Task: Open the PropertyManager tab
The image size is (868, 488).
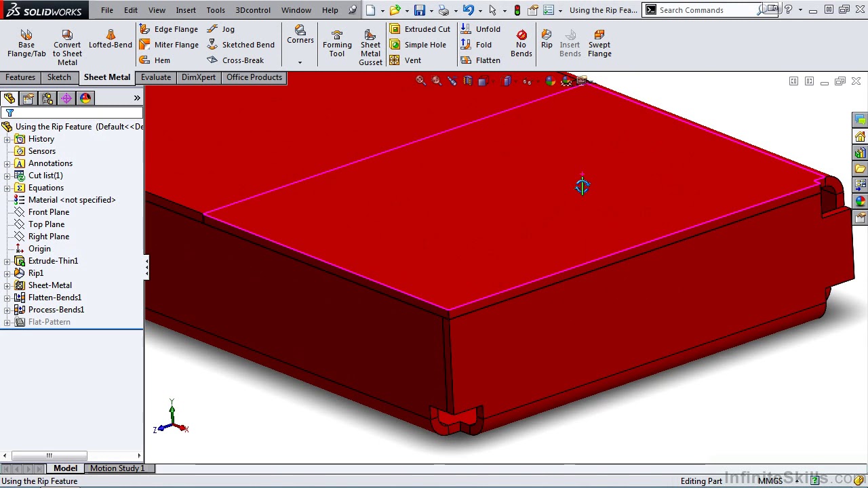Action: coord(28,98)
